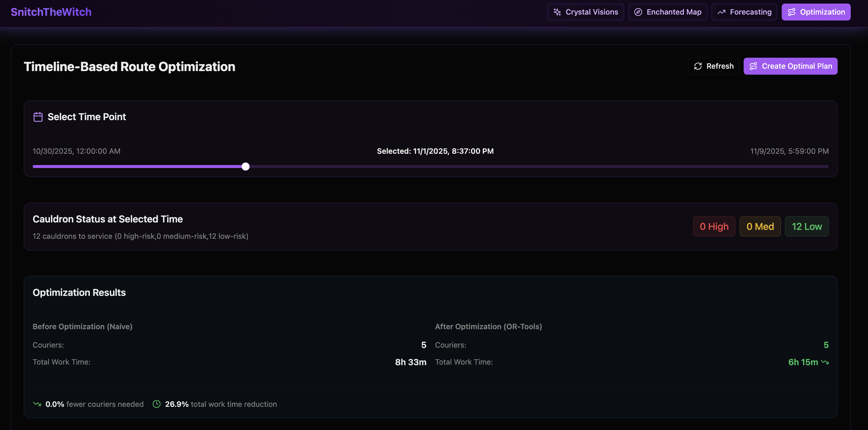The image size is (868, 430).
Task: Click the route icon in Optimization tab
Action: click(x=792, y=12)
